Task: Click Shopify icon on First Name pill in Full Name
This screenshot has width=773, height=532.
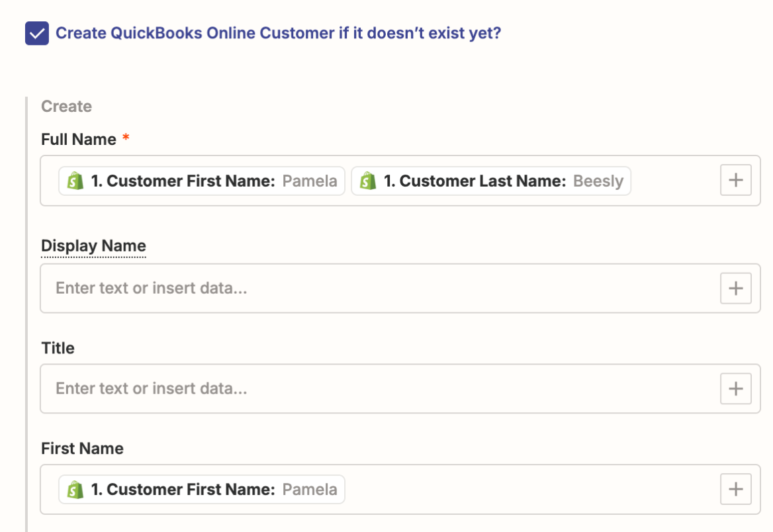Action: (75, 181)
